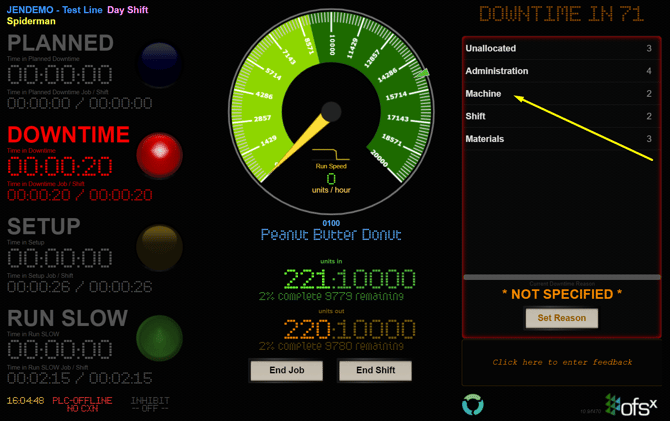Viewport: 670px width, 421px height.
Task: Click the Peanut Butter Donut job name
Action: [x=331, y=235]
